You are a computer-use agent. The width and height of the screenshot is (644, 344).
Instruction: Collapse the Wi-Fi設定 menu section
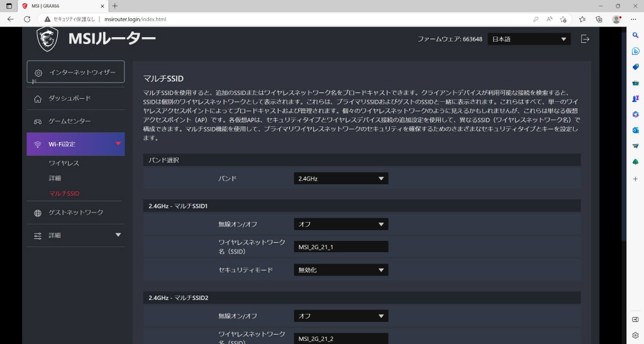click(x=75, y=144)
